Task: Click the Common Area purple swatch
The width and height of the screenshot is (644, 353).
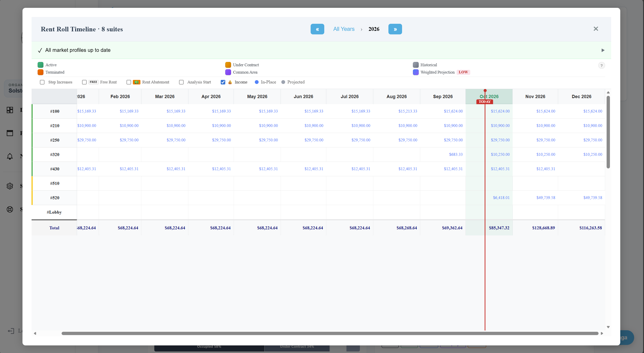Action: pos(228,72)
